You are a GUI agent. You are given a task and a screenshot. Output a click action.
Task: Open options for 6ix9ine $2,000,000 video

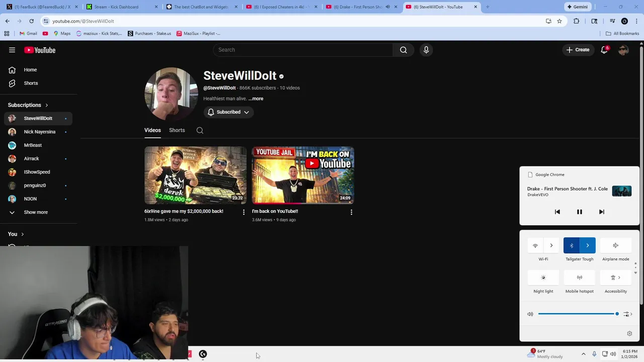244,212
